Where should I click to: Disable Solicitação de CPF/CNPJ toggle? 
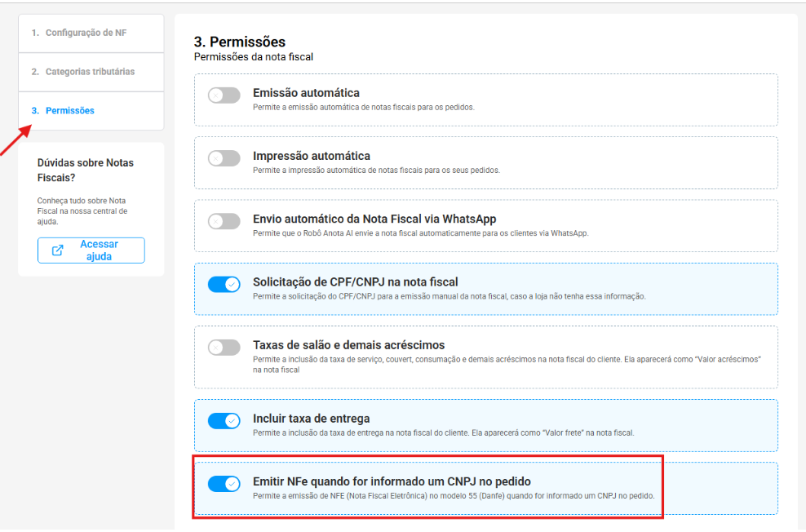tap(224, 284)
